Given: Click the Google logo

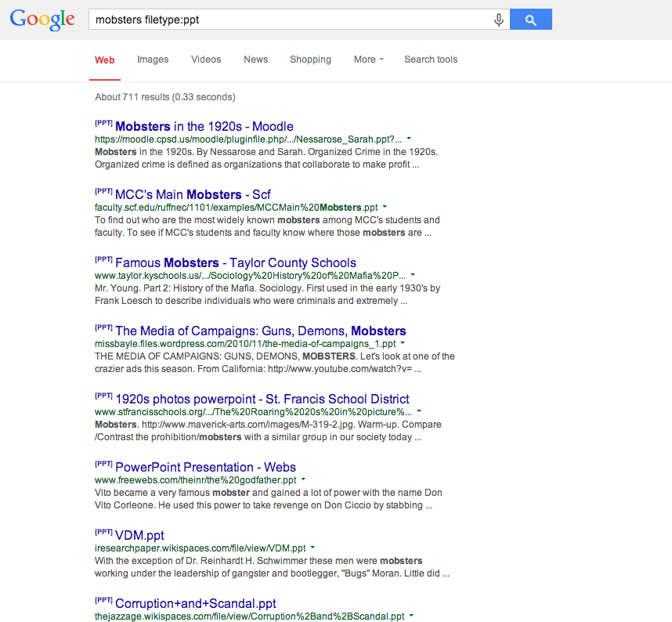Looking at the screenshot, I should coord(42,20).
